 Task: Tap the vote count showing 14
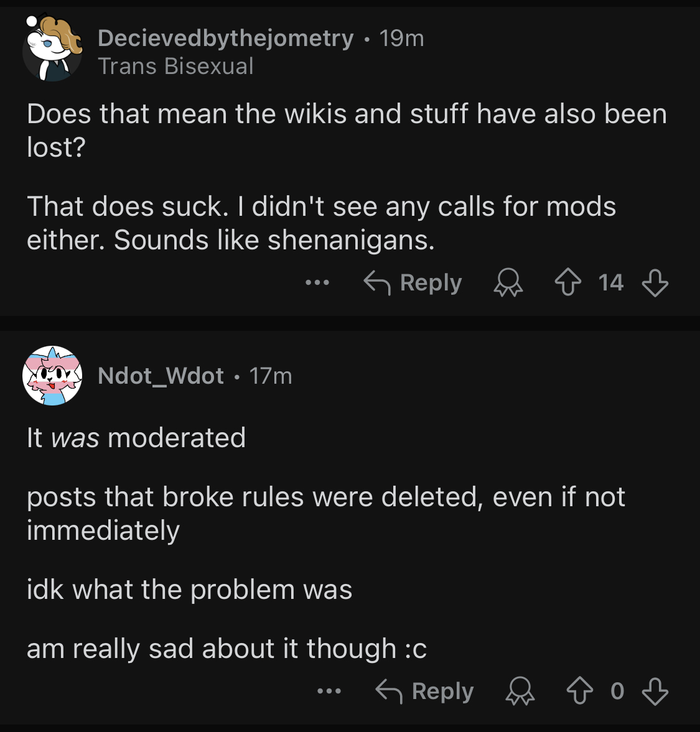(x=611, y=282)
